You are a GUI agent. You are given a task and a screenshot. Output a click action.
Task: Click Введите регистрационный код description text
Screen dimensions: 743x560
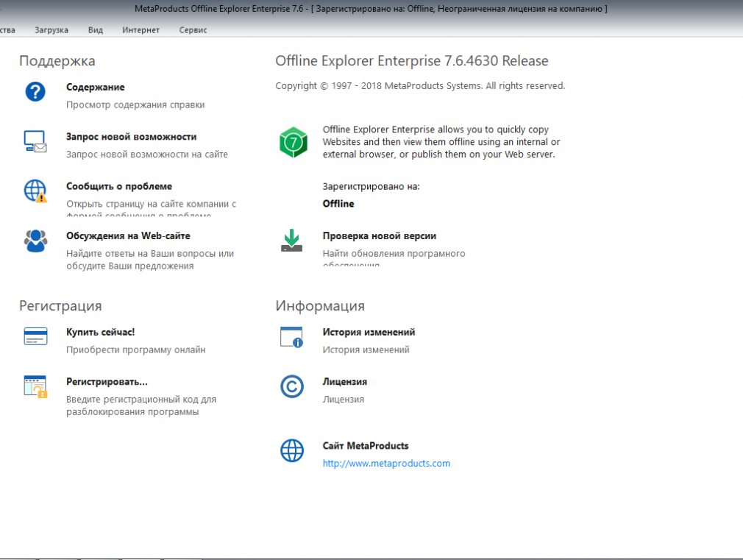point(141,405)
